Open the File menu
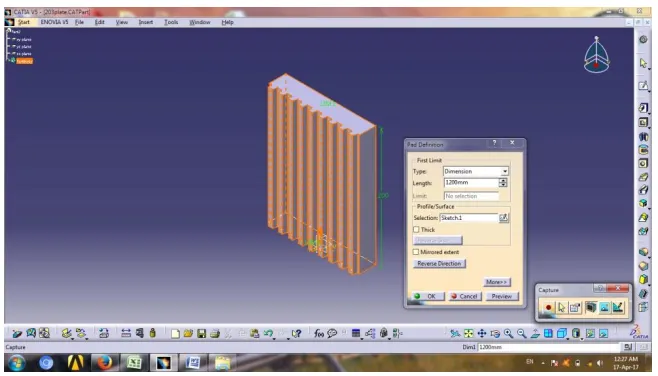The image size is (658, 376). [x=79, y=22]
